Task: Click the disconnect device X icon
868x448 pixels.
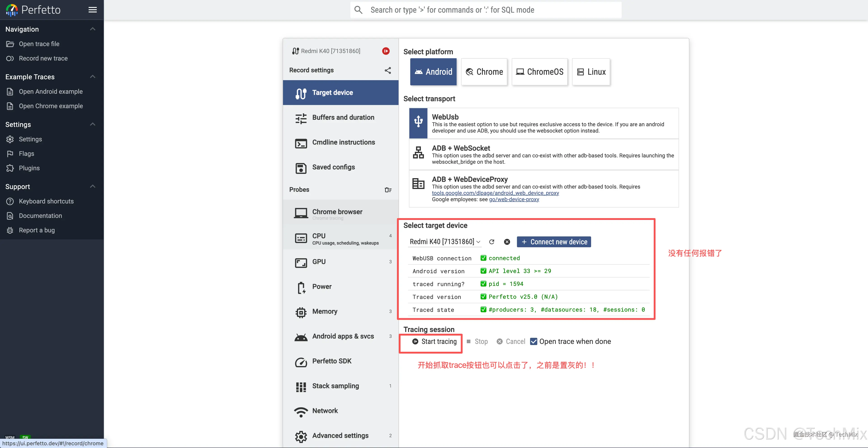Action: [507, 242]
